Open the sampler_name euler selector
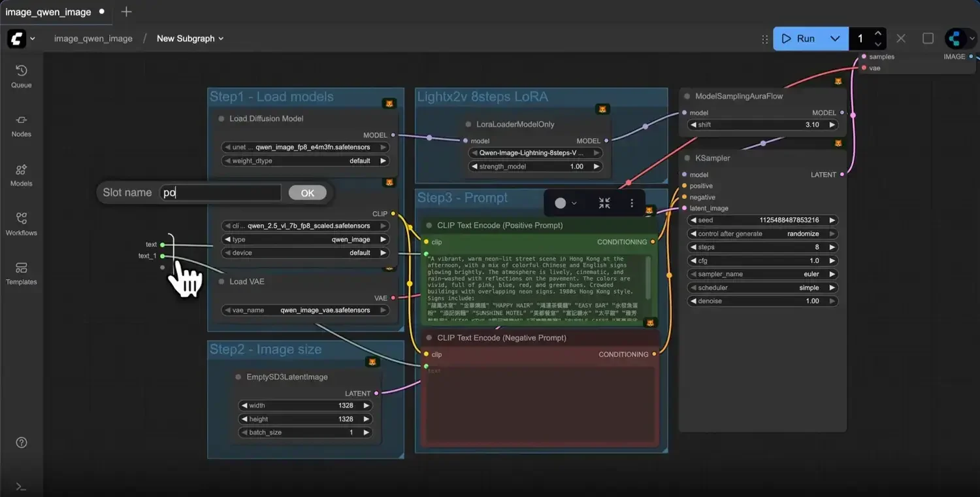This screenshot has width=980, height=497. 762,274
